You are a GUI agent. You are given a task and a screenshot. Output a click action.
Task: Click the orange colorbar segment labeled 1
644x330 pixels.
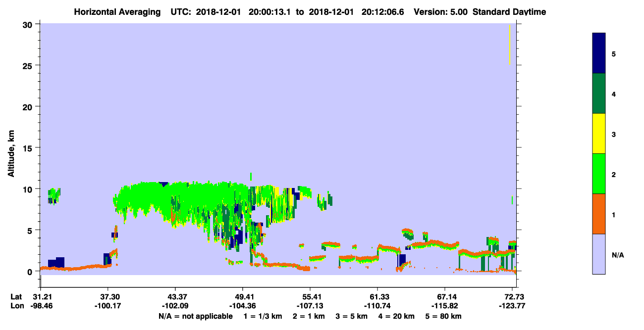[x=599, y=214]
